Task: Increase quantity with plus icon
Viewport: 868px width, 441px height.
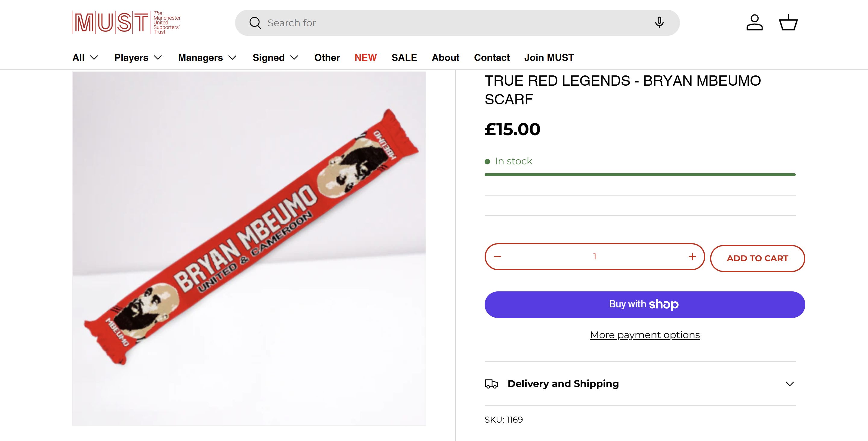Action: pos(692,257)
